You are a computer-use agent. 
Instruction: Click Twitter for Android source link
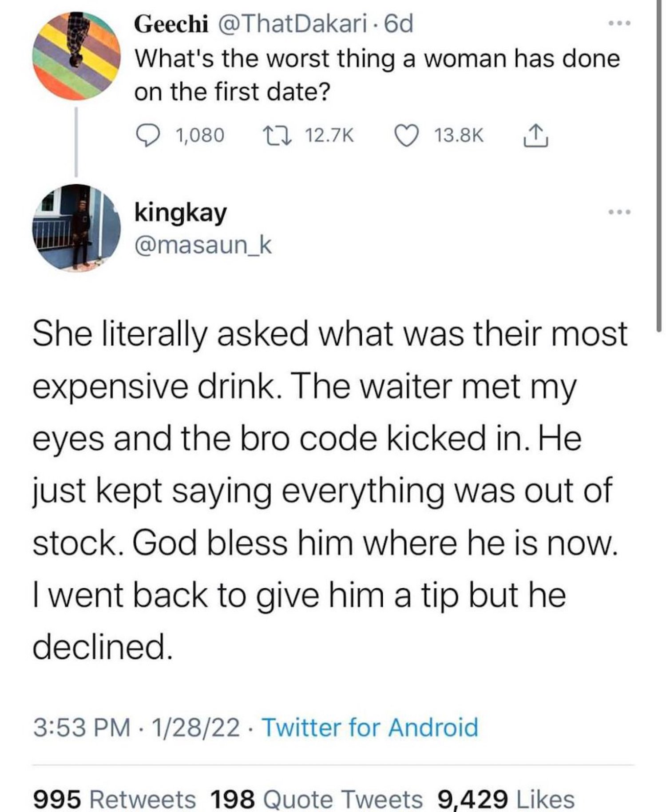click(371, 728)
